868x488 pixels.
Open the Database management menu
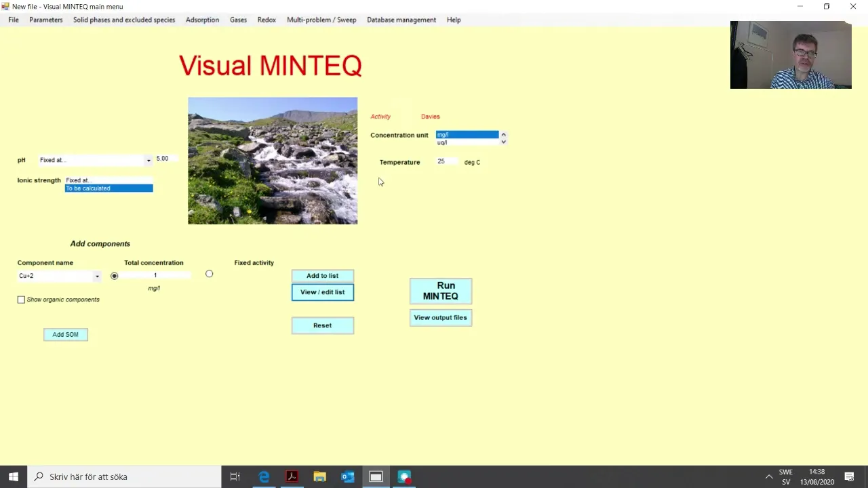point(401,20)
